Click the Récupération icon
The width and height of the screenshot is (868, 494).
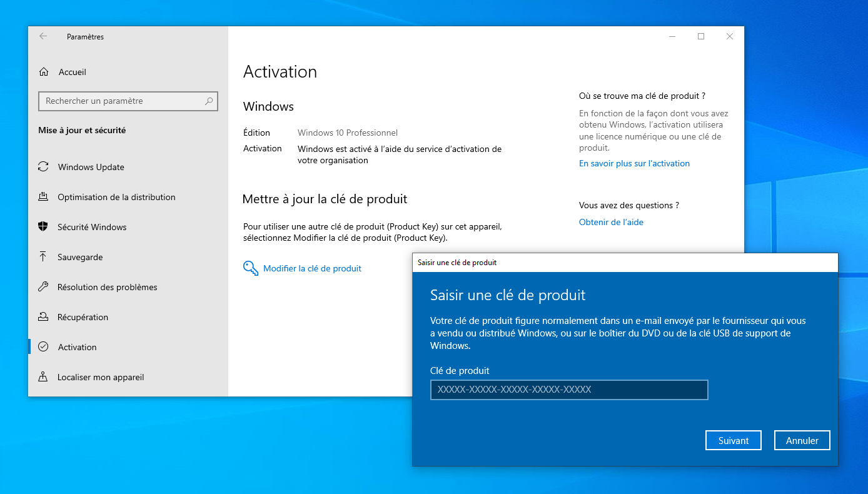tap(43, 317)
